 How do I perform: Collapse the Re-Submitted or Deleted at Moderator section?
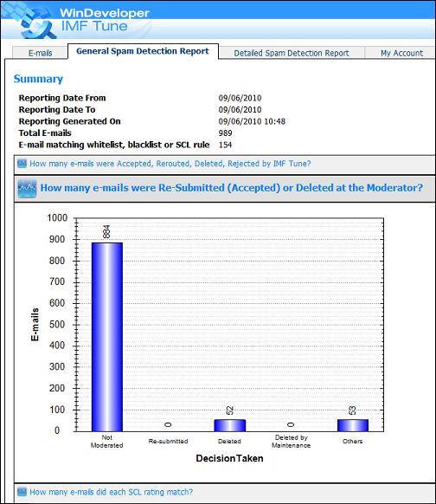(x=232, y=188)
